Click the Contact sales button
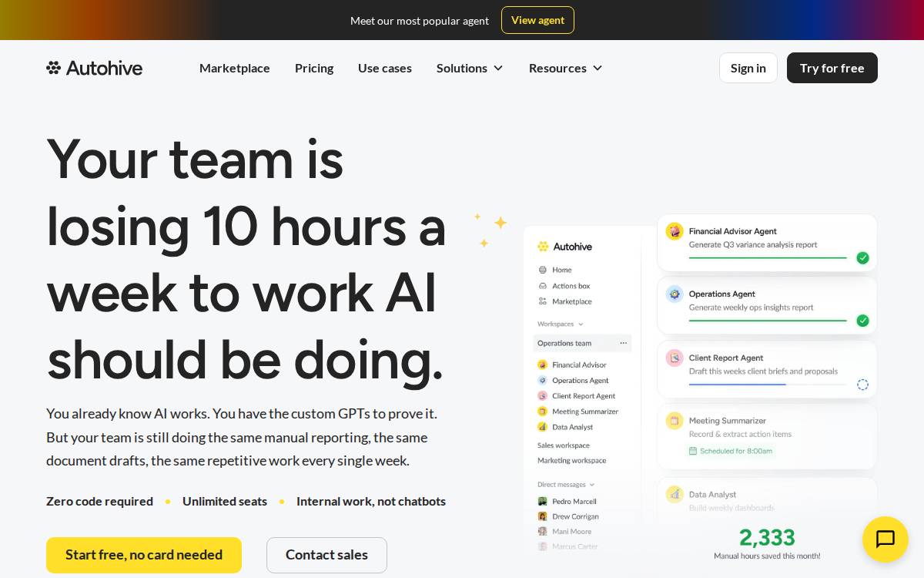924x578 pixels. 326,555
